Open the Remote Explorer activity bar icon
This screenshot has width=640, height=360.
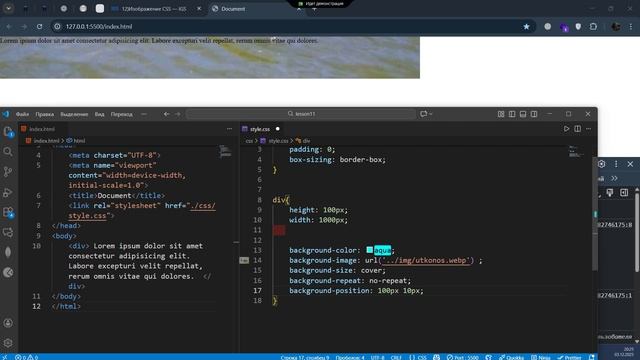[8, 232]
